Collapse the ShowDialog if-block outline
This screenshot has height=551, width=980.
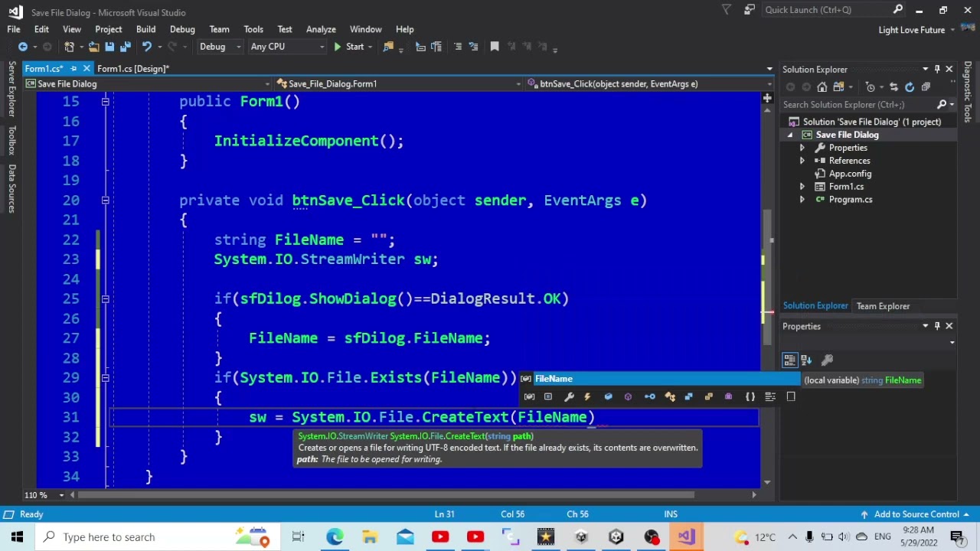pos(106,299)
